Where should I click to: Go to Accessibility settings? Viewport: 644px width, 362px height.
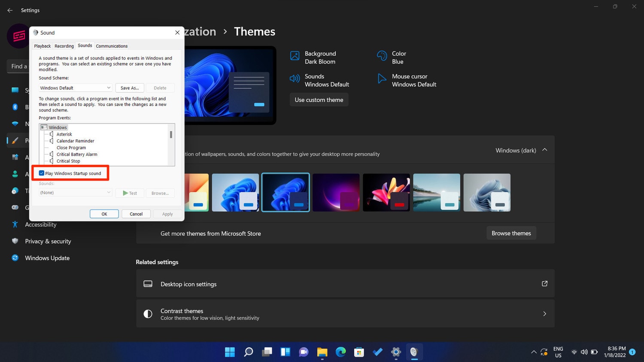tap(40, 224)
